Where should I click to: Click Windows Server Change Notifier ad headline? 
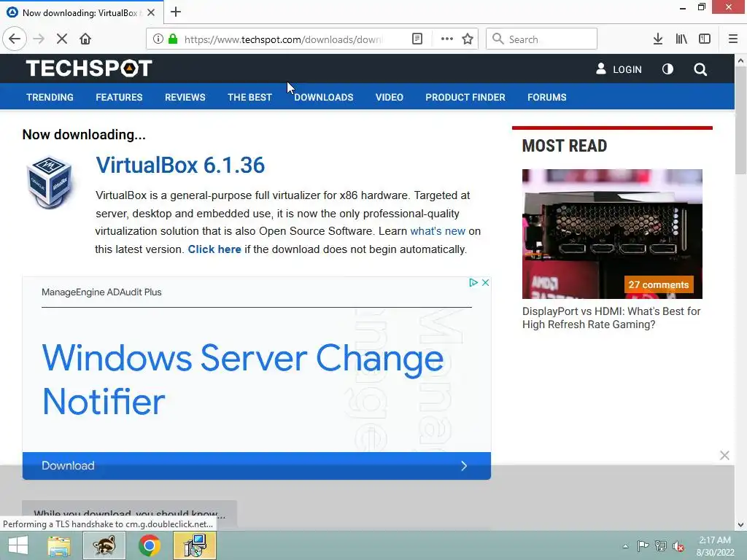point(243,379)
